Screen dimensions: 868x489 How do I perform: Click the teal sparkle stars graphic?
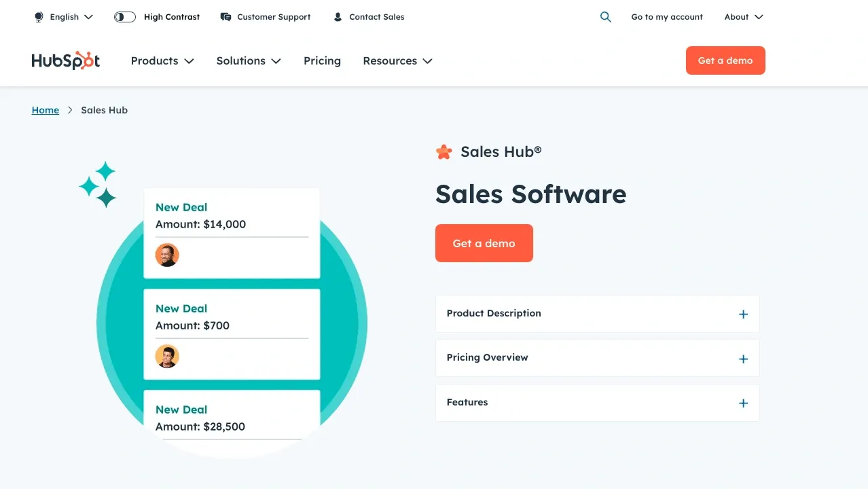point(98,184)
